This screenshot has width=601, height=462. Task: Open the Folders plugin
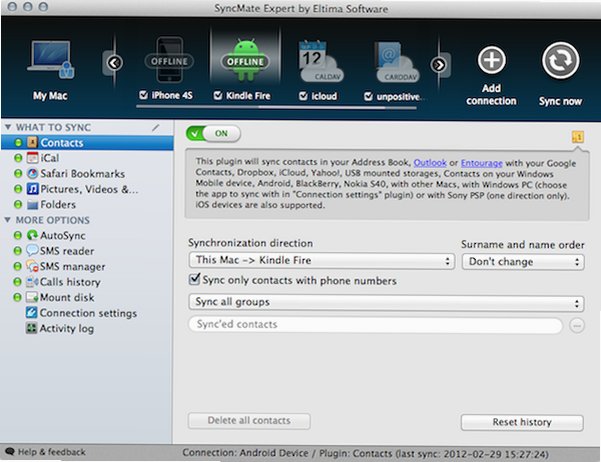[x=51, y=205]
